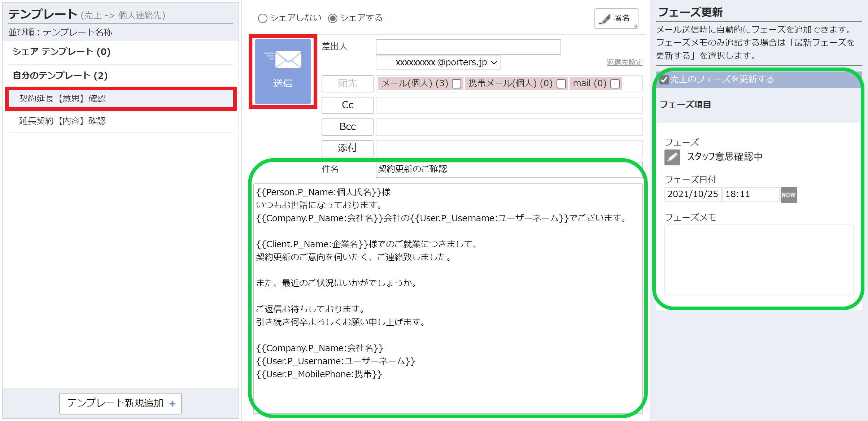Click the plus icon on テンプレート新規追加

173,403
